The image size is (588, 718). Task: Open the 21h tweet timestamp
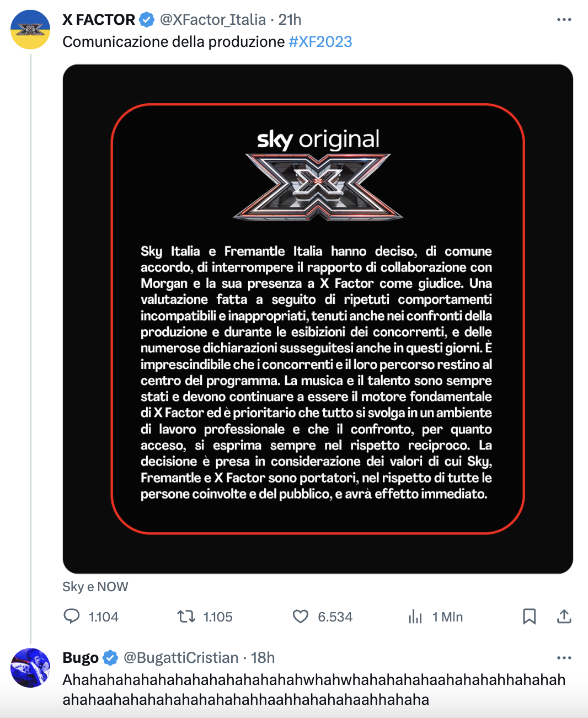pyautogui.click(x=290, y=20)
